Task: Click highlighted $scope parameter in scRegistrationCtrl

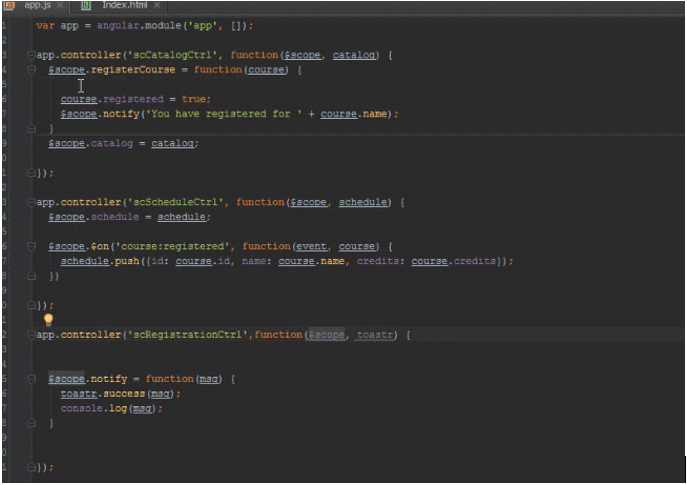Action: click(326, 335)
